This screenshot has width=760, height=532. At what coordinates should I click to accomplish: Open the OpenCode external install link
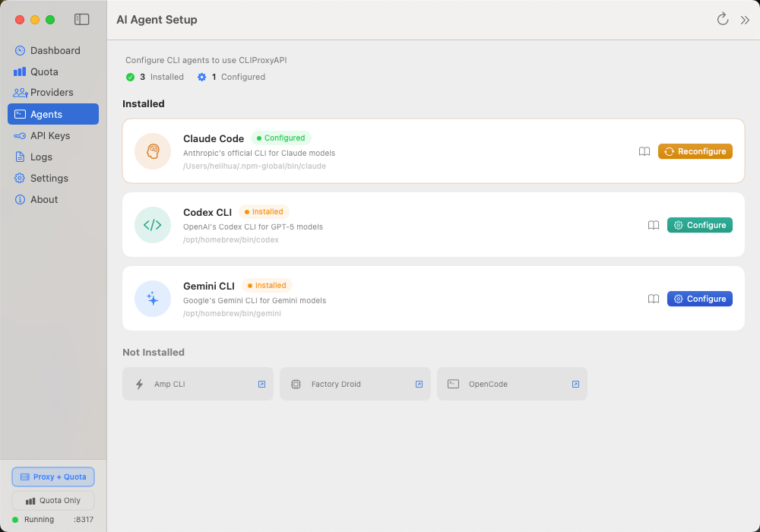[x=575, y=385]
